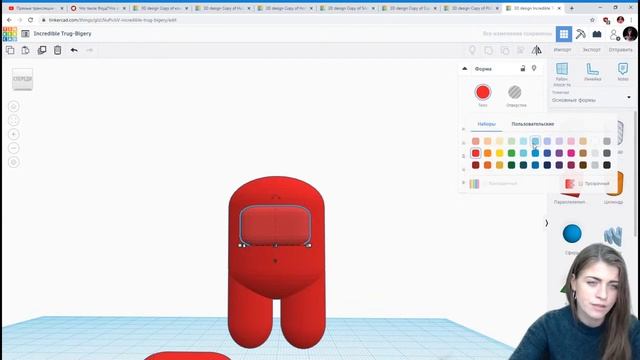Pick the bright red color swatch
This screenshot has width=640, height=360.
476,153
